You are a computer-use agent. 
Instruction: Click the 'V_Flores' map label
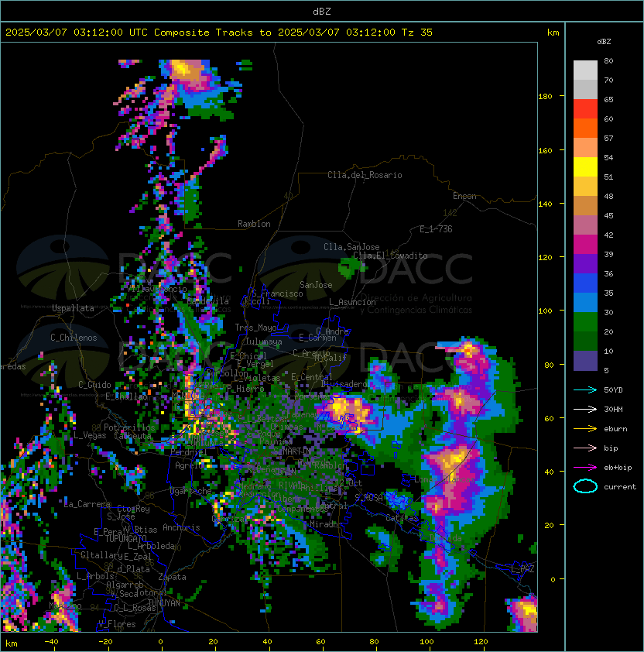click(117, 624)
